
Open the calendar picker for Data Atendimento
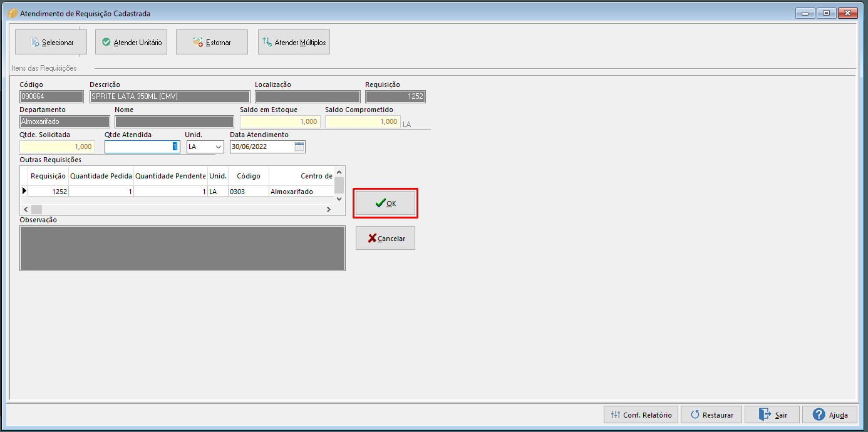(x=299, y=147)
